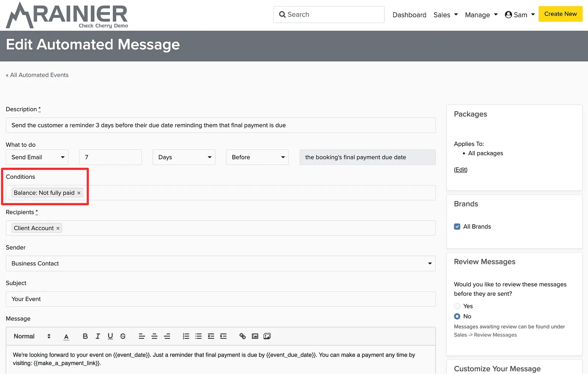Image resolution: width=588 pixels, height=374 pixels.
Task: Click the search magnifier icon
Action: pos(282,15)
